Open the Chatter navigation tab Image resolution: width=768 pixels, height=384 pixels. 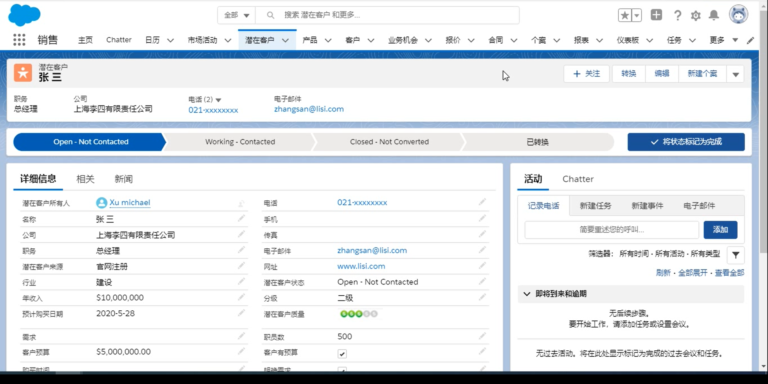coord(119,40)
